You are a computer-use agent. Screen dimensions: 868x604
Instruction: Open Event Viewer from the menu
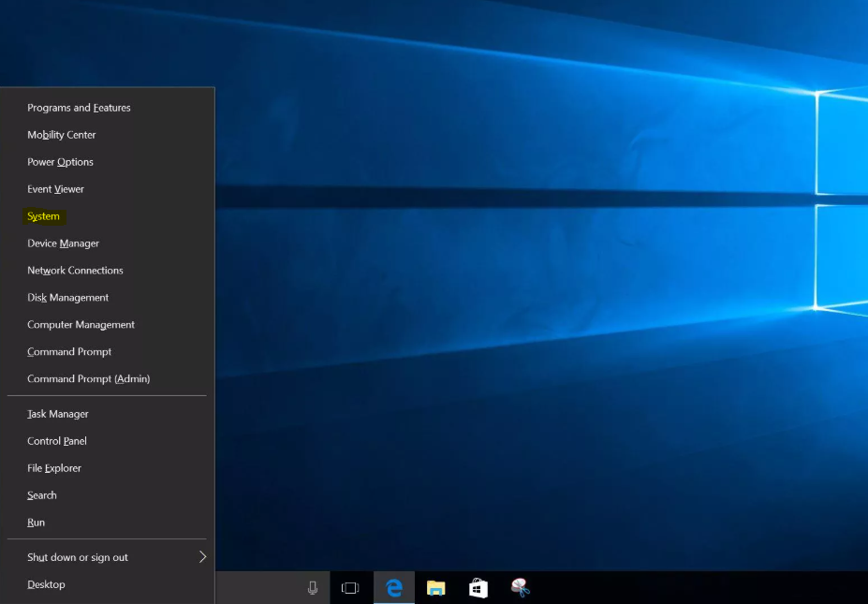pos(55,189)
